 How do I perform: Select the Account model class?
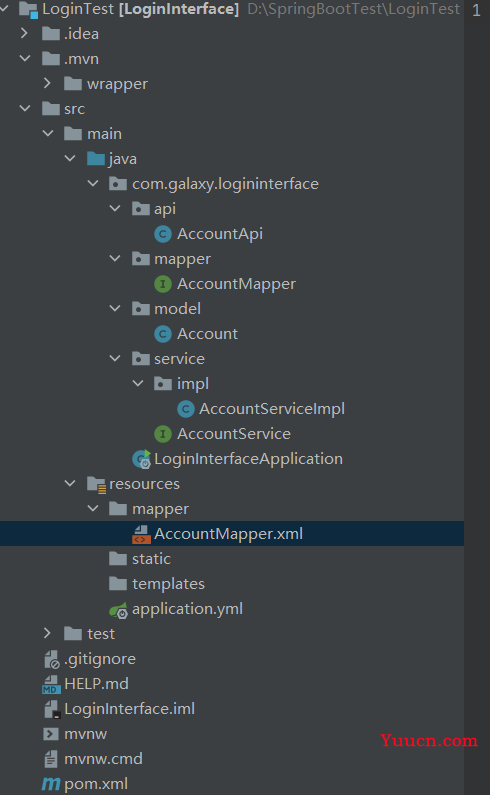click(207, 334)
